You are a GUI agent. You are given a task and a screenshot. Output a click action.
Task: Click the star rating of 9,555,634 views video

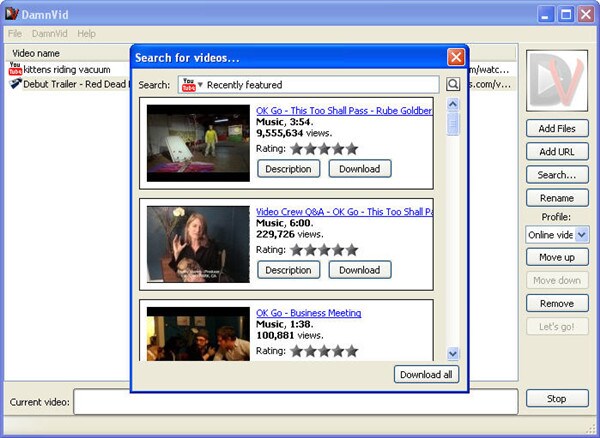tap(324, 149)
